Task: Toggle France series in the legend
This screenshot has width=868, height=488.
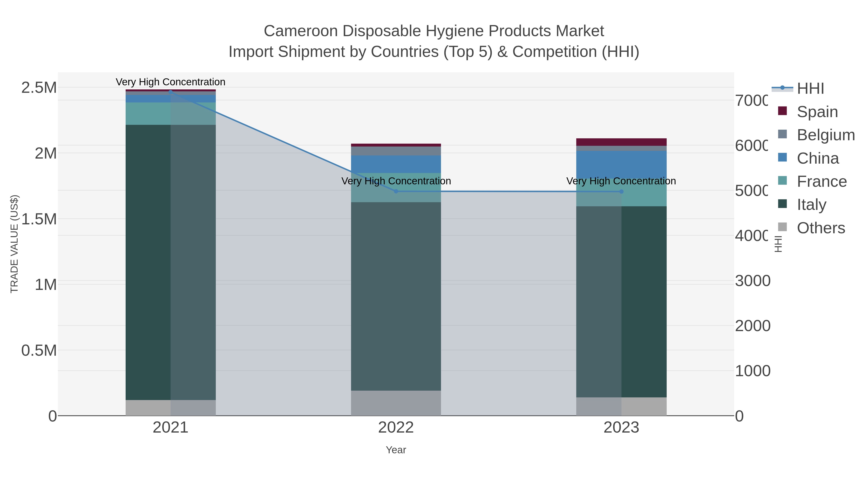Action: coord(812,181)
